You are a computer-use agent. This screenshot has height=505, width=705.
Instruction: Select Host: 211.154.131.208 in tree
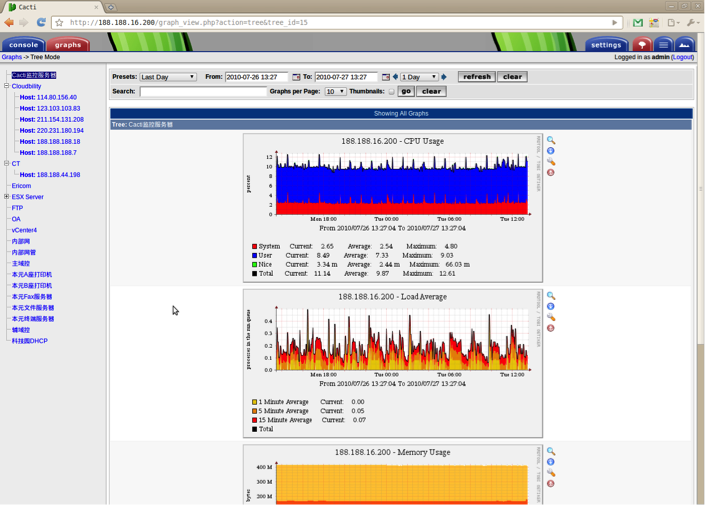[52, 119]
